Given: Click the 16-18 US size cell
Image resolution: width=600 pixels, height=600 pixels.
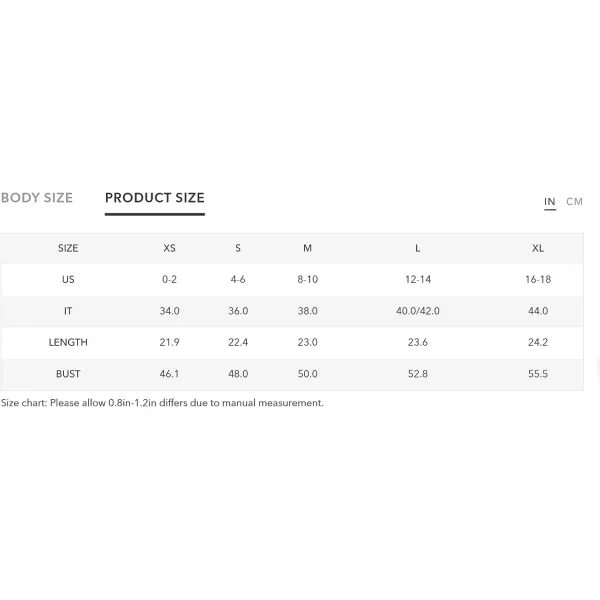Looking at the screenshot, I should [x=538, y=280].
